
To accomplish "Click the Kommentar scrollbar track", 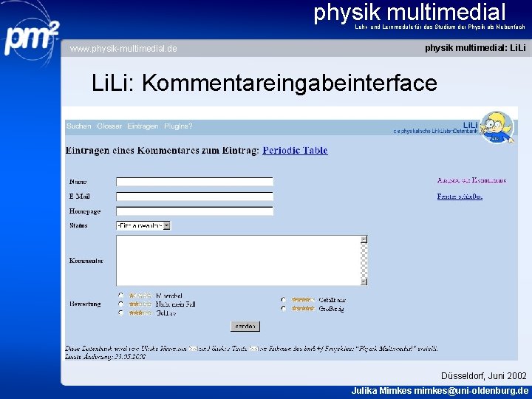I will point(364,261).
